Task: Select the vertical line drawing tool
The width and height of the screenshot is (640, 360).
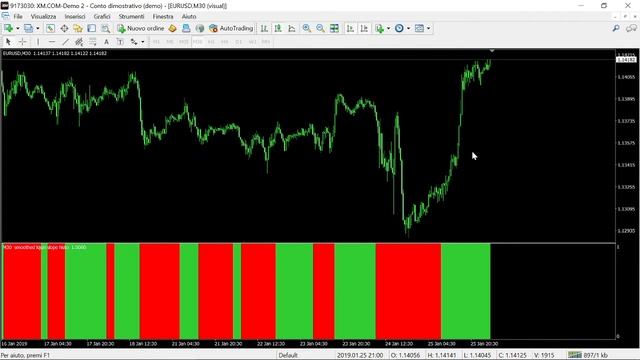Action: click(x=38, y=42)
